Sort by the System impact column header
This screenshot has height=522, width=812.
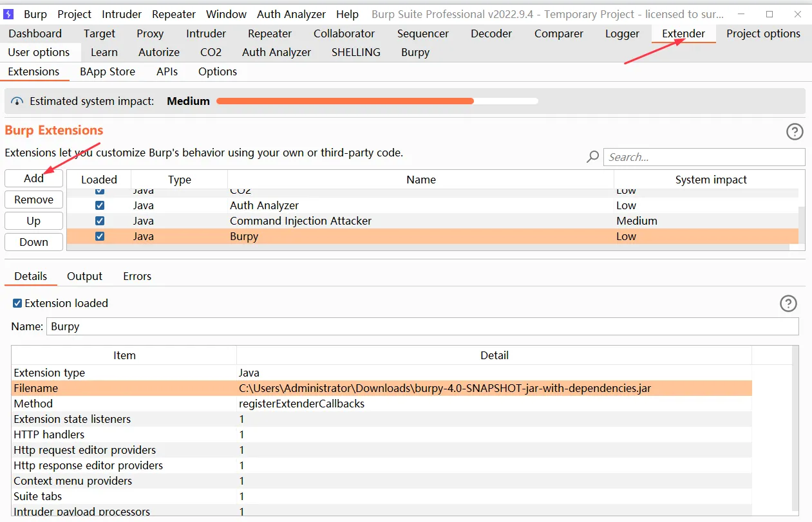[710, 180]
